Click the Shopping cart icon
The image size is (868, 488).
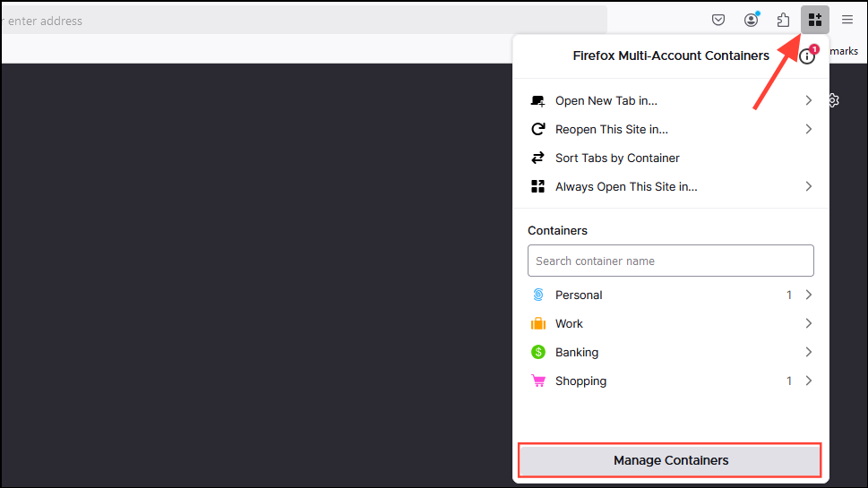tap(538, 381)
